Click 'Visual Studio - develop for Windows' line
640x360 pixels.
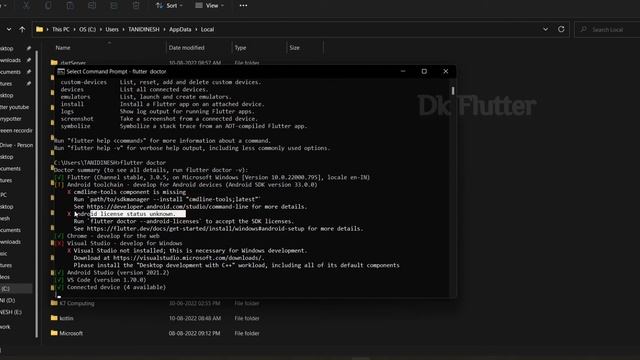[124, 243]
